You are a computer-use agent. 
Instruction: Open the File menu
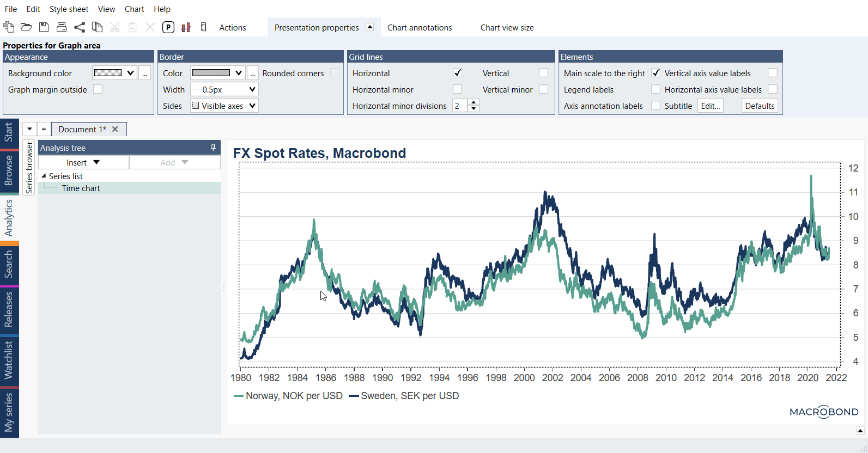(11, 9)
